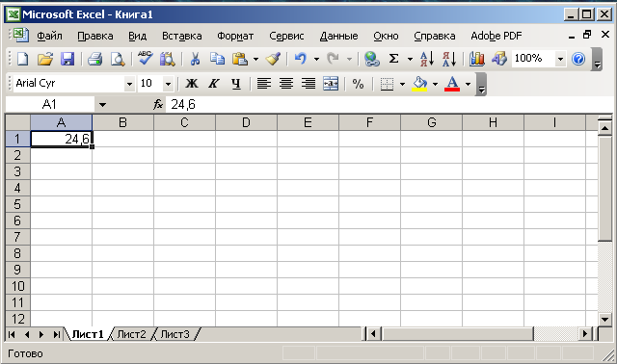617x364 pixels.
Task: Expand the Paste options arrow
Action: 255,60
